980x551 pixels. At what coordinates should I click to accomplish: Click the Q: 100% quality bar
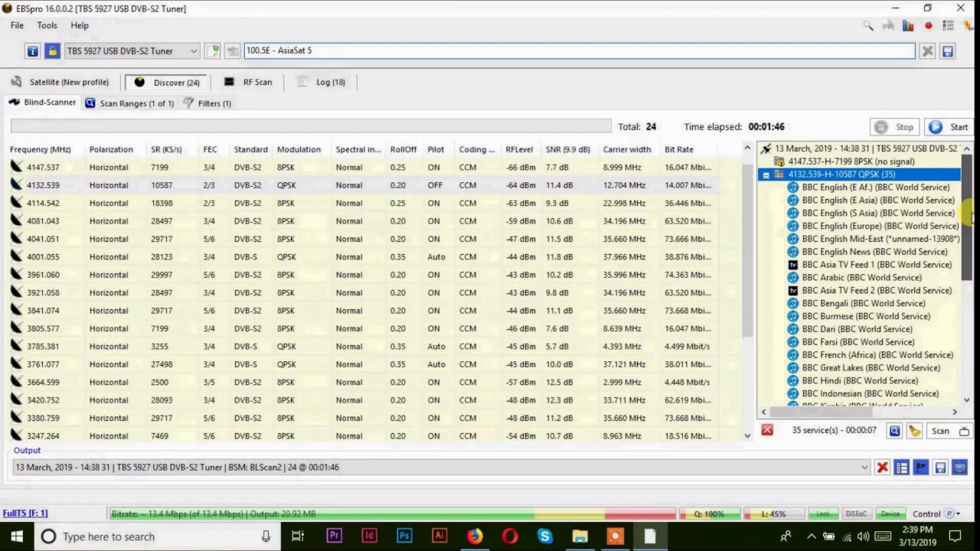(710, 514)
